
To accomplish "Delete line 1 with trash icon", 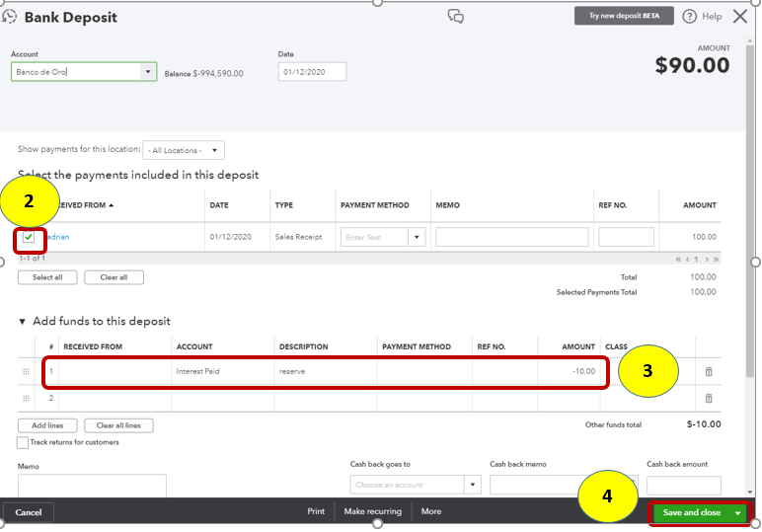I will [x=709, y=372].
